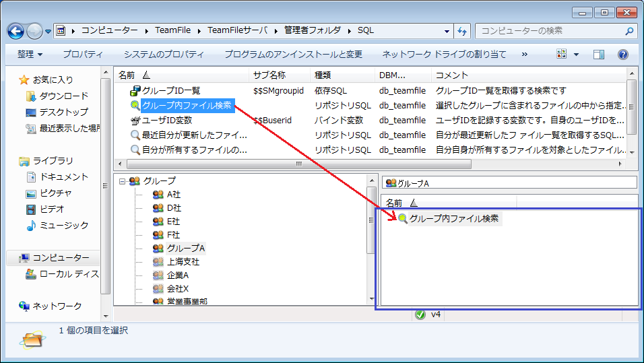Click the グループA group icon in tree
The width and height of the screenshot is (644, 363).
(x=158, y=248)
